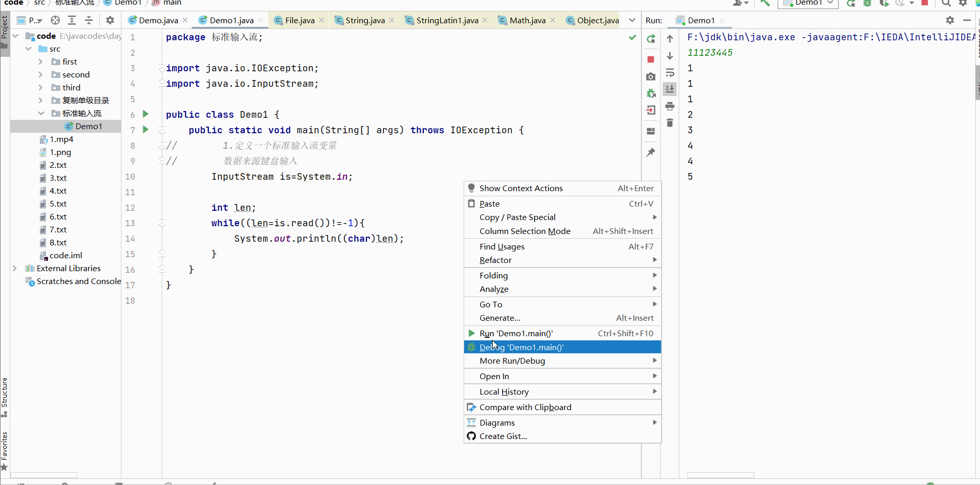Show hidden editor tabs dropdown arrow
Image resolution: width=980 pixels, height=485 pixels.
632,20
